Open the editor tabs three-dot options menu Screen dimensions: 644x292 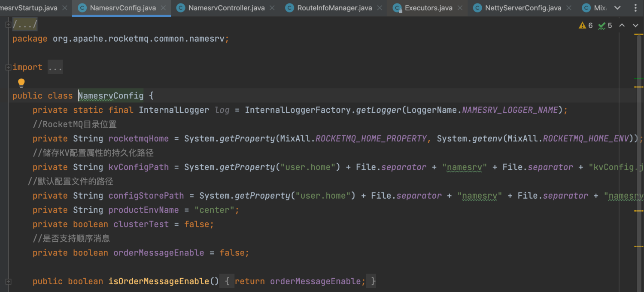(x=635, y=8)
